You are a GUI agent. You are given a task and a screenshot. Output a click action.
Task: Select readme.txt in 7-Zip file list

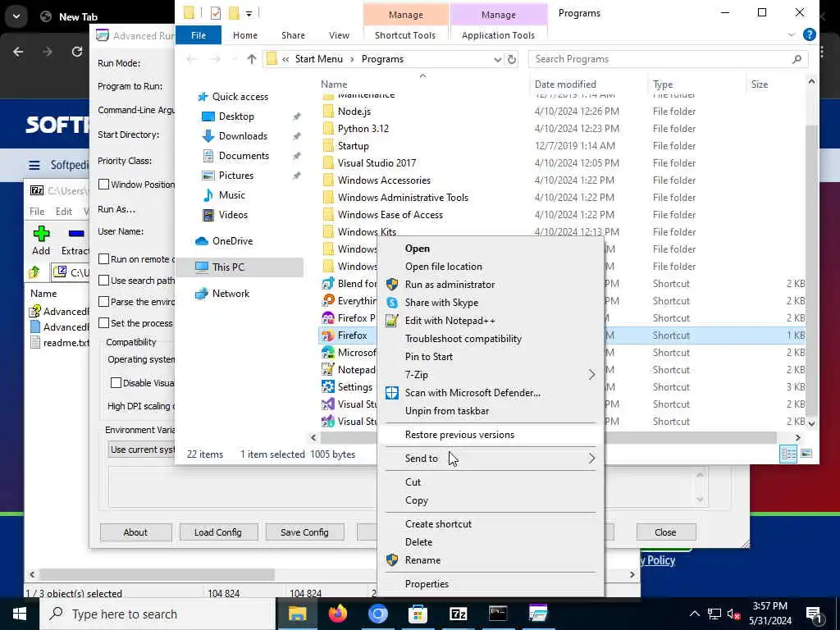tap(60, 343)
